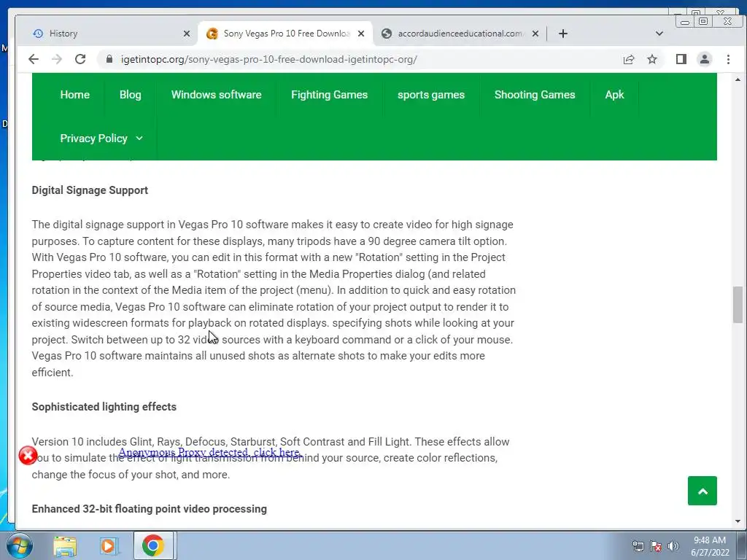Viewport: 747px width, 560px height.
Task: Switch to the History tab
Action: (108, 34)
